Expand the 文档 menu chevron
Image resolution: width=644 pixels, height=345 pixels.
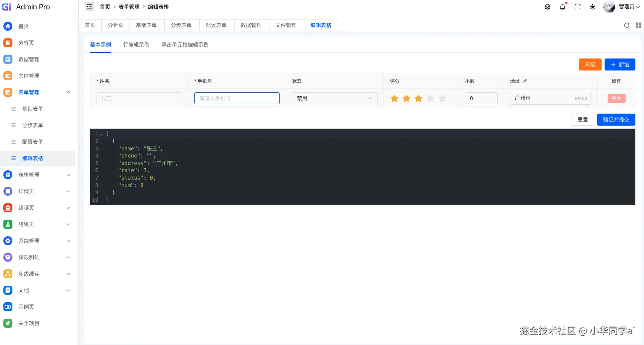pyautogui.click(x=68, y=290)
